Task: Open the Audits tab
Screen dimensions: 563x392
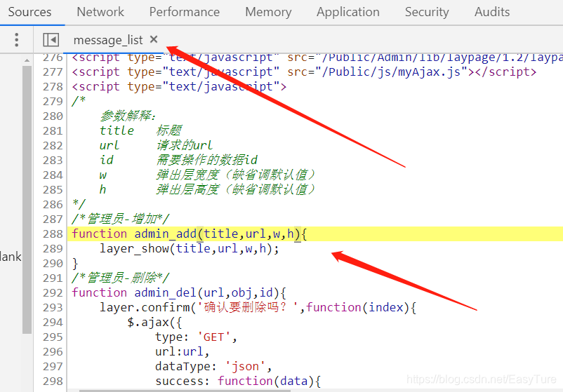Action: pyautogui.click(x=492, y=12)
